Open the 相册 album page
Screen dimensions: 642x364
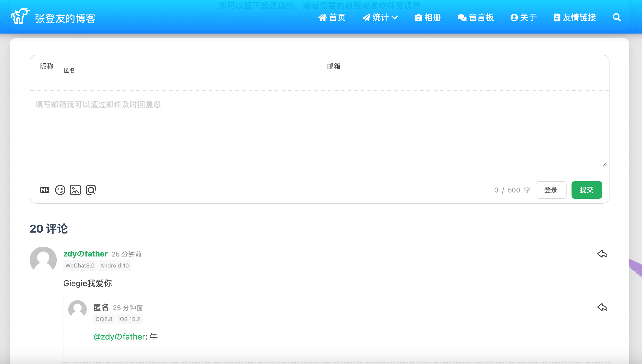[428, 18]
